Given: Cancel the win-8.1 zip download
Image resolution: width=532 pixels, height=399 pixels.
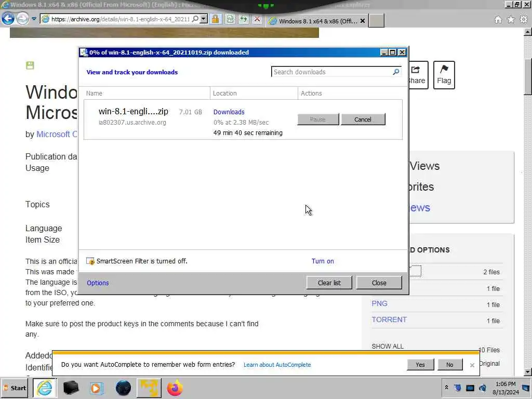Looking at the screenshot, I should pos(363,119).
